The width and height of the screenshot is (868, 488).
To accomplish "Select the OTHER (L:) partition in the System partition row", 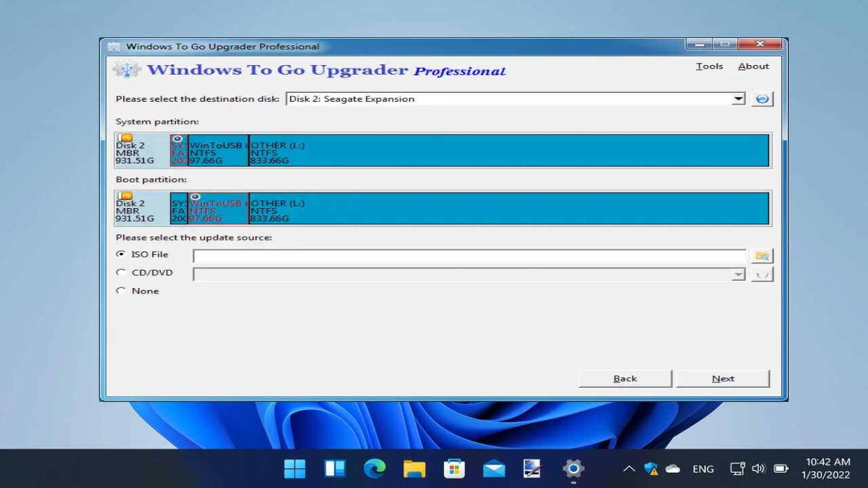I will [x=509, y=150].
